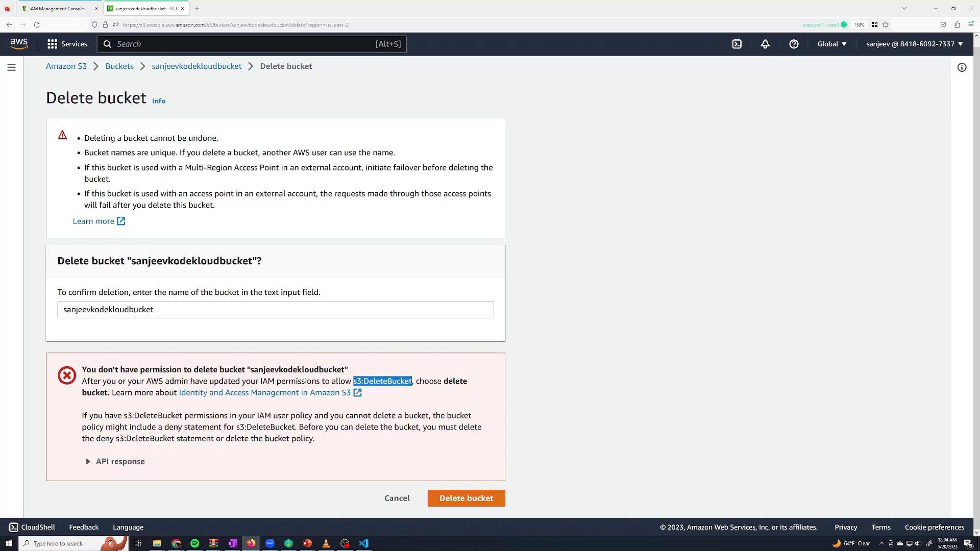This screenshot has width=980, height=551.
Task: Click the site lock icon in address bar
Action: 105,24
